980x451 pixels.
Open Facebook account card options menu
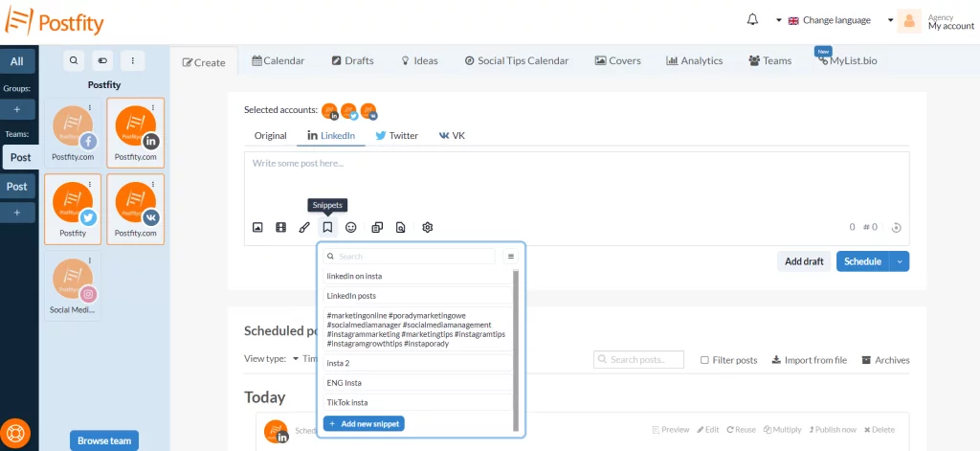(x=90, y=107)
